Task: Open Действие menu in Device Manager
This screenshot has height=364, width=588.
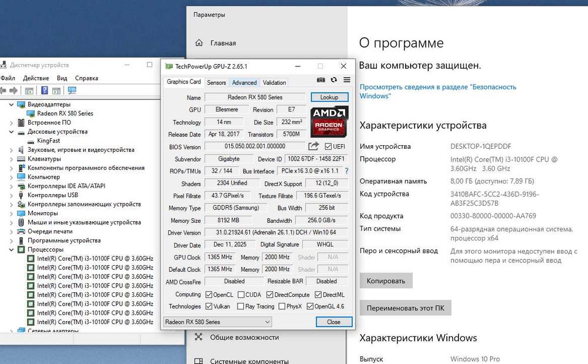Action: point(36,78)
